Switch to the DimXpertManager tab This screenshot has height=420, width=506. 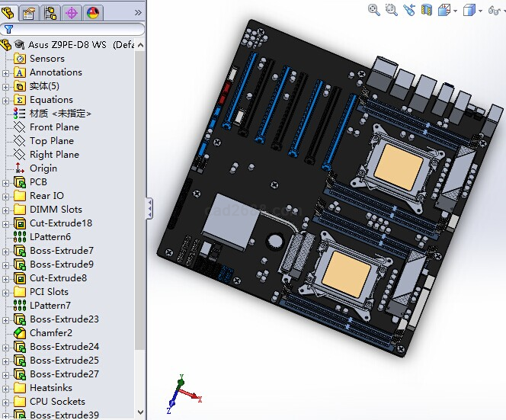click(x=72, y=12)
